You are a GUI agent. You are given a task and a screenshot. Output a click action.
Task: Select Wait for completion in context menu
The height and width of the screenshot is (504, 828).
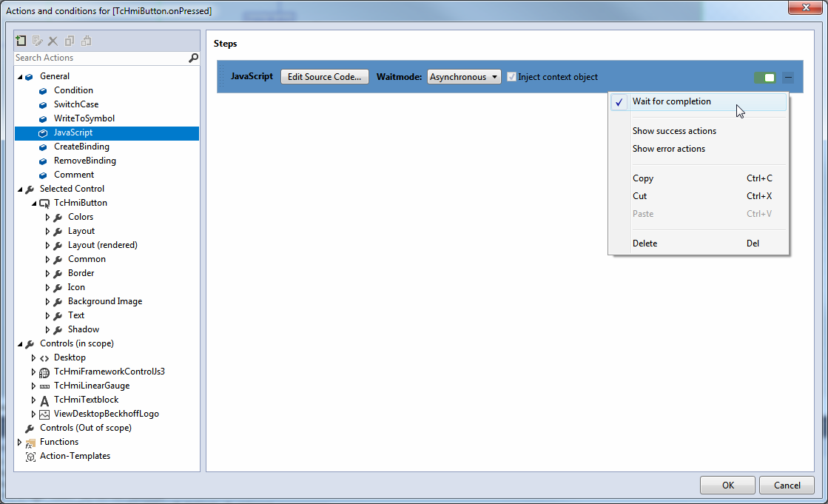698,101
